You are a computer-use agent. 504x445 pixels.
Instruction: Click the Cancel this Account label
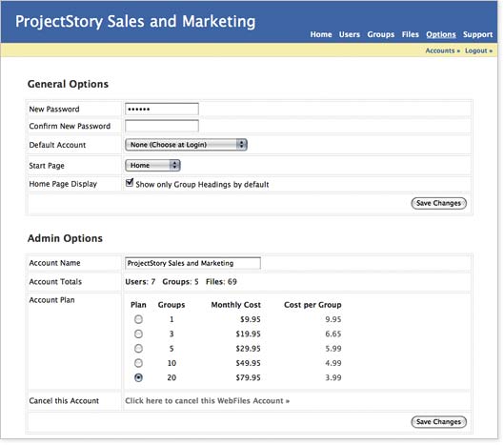click(x=64, y=400)
